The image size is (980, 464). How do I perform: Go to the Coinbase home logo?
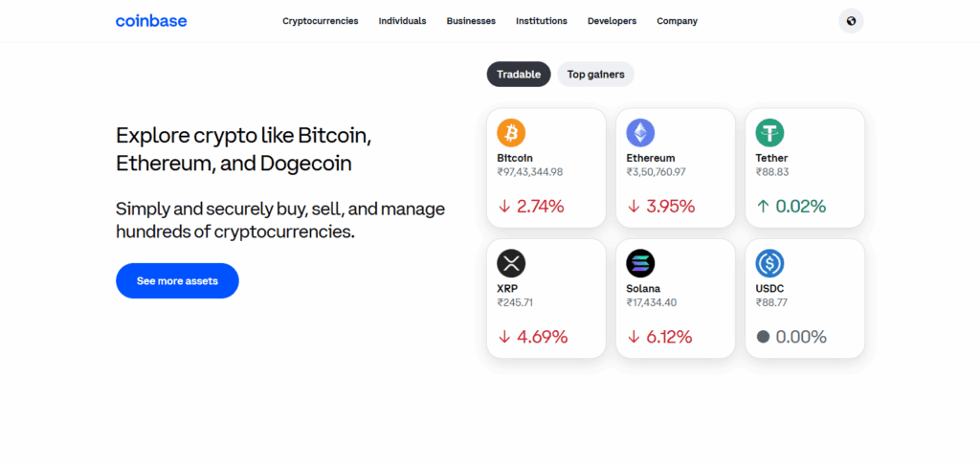coord(151,21)
